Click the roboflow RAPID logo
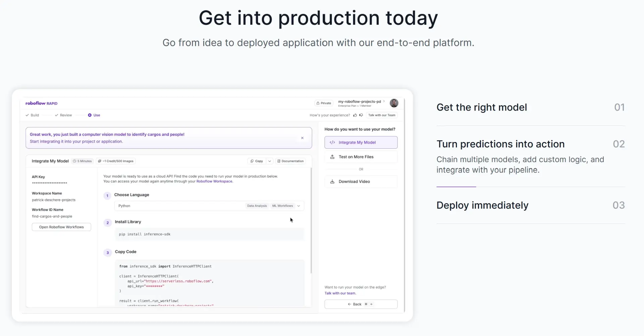The height and width of the screenshot is (336, 644). point(41,103)
